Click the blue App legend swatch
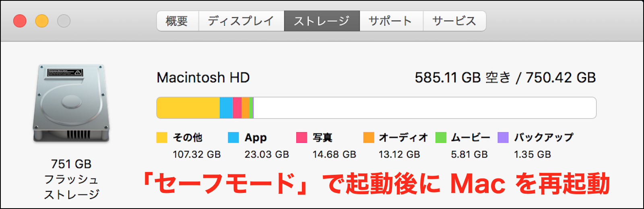This screenshot has width=644, height=209. [233, 137]
